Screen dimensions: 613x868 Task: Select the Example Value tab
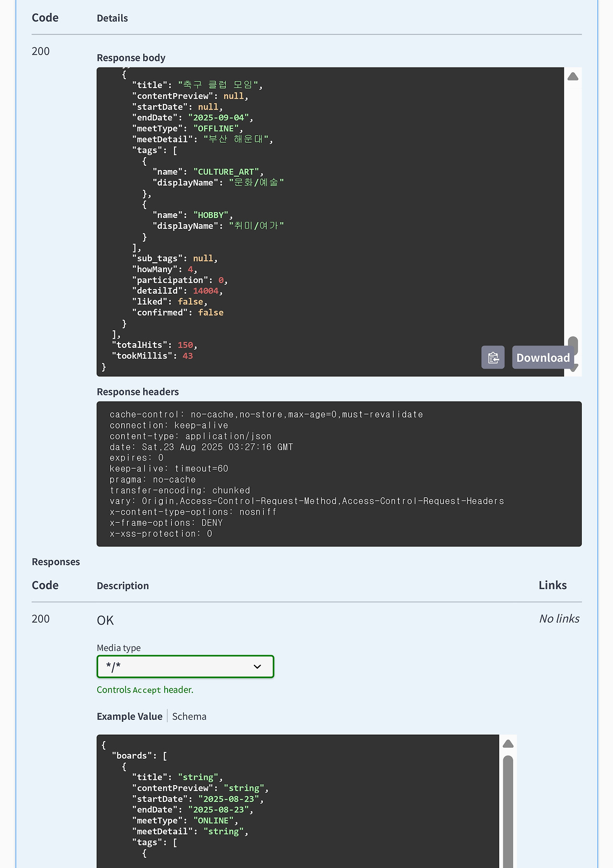click(129, 717)
